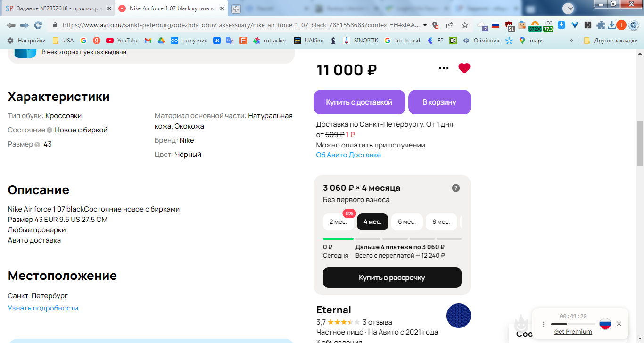Open the cloud weather extension
The width and height of the screenshot is (644, 343).
click(482, 26)
